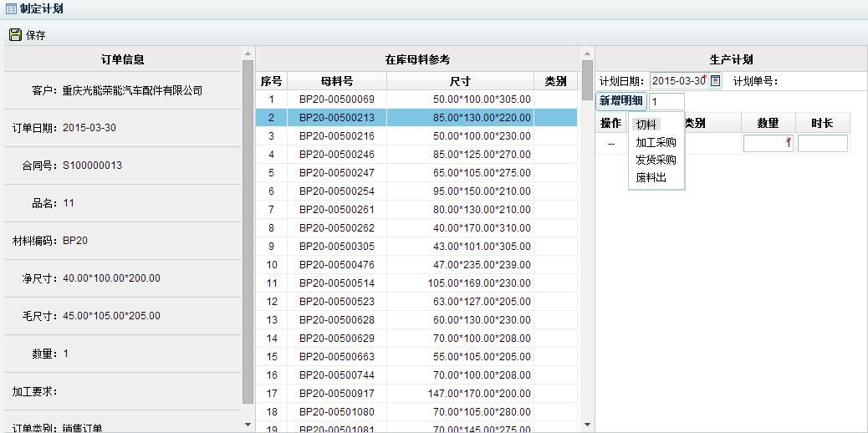
Task: Click size cell 95.00*150.00*210.00
Action: (x=460, y=191)
